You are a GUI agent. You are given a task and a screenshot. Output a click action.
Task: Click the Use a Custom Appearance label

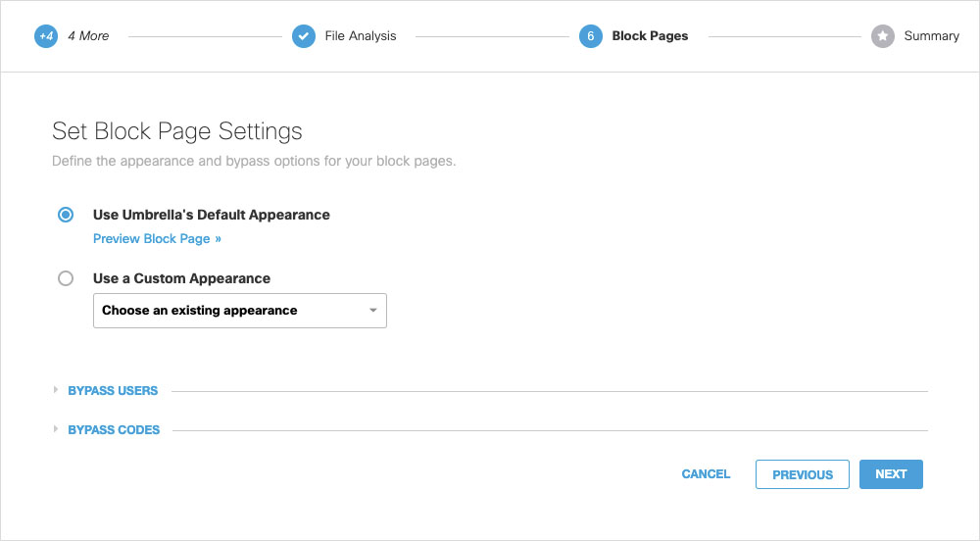pos(182,278)
